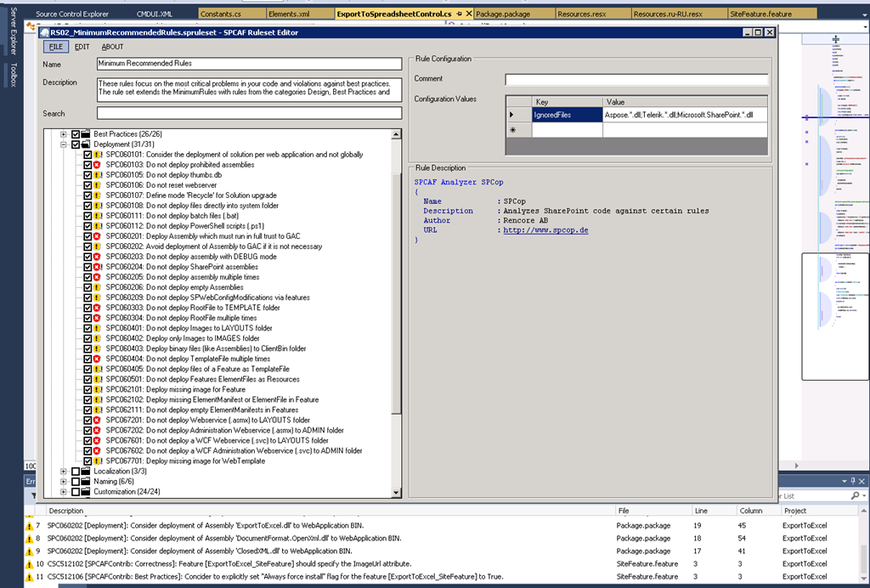
Task: Switch to the Package.package tab
Action: 502,14
